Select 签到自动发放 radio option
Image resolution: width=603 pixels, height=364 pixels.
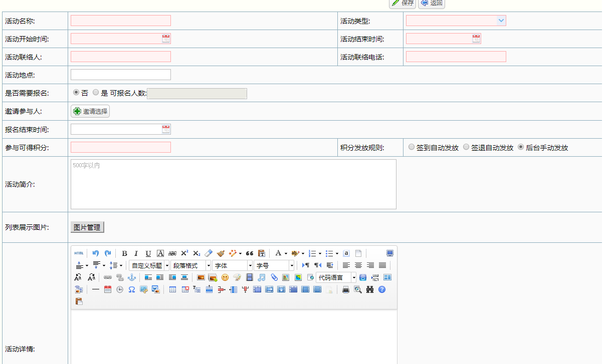[x=412, y=147]
